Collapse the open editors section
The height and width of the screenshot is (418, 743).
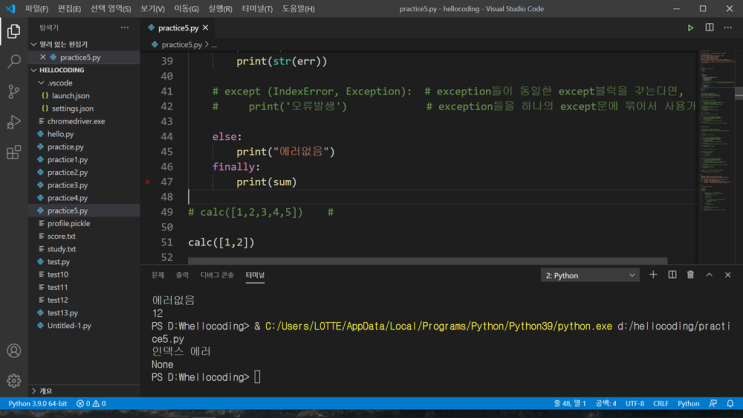coord(34,45)
